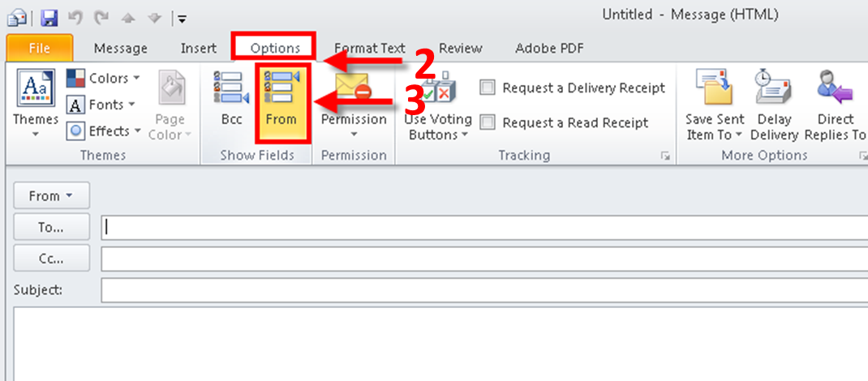The height and width of the screenshot is (381, 868).
Task: Click the Cc... button
Action: 51,259
